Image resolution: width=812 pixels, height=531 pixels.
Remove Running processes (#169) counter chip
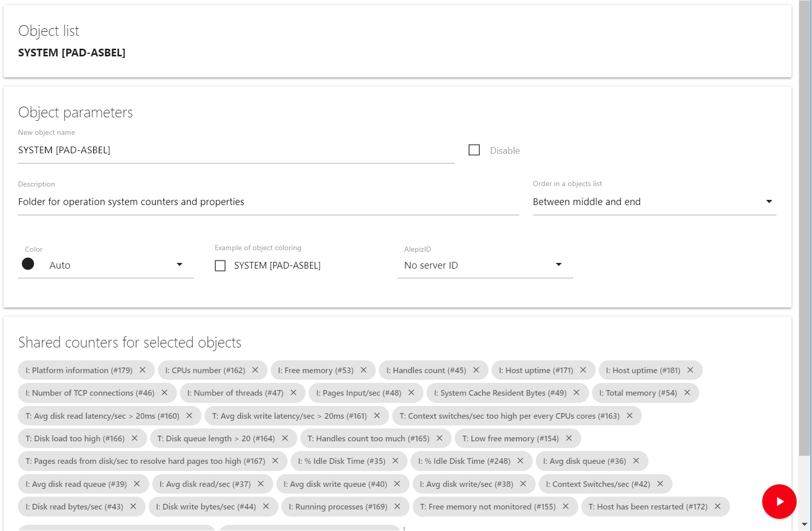coord(397,506)
